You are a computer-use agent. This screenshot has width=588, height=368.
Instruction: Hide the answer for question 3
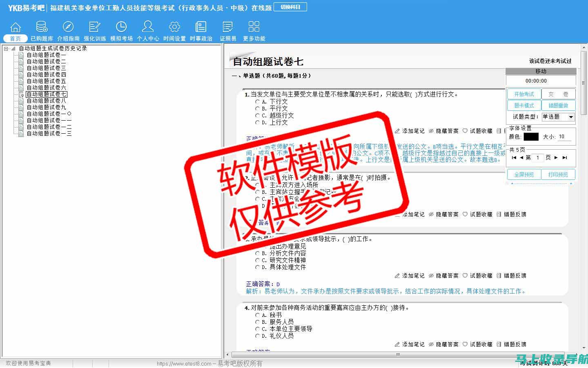(x=443, y=276)
